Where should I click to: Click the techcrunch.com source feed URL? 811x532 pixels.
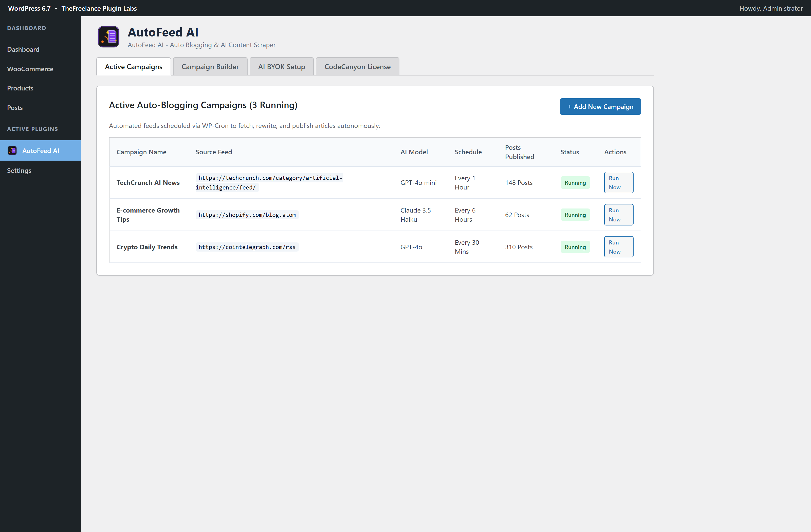point(269,183)
